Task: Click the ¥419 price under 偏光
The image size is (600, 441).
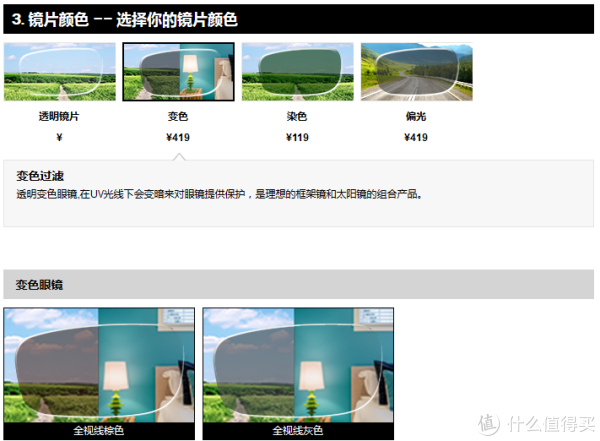Action: tap(416, 137)
